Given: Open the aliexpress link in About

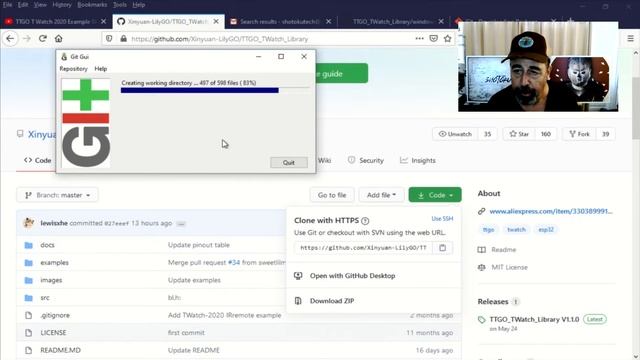Looking at the screenshot, I should 551,211.
